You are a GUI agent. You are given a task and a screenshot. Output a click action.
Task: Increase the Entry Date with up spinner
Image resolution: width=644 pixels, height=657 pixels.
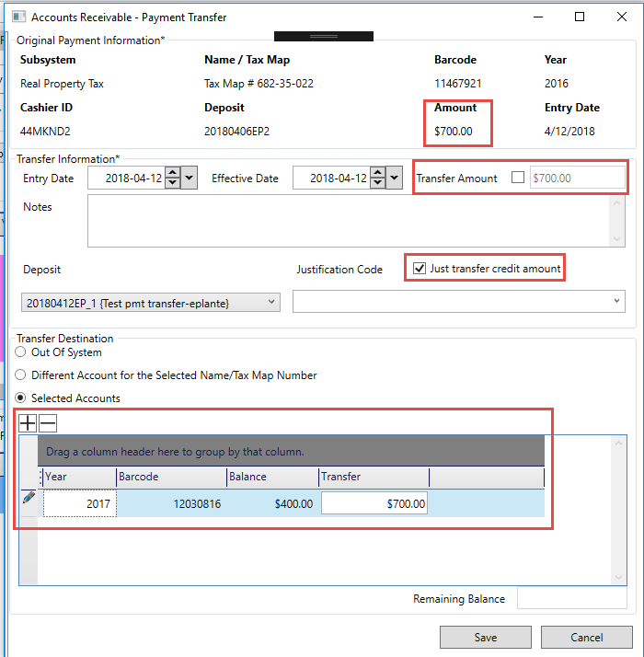(x=172, y=173)
